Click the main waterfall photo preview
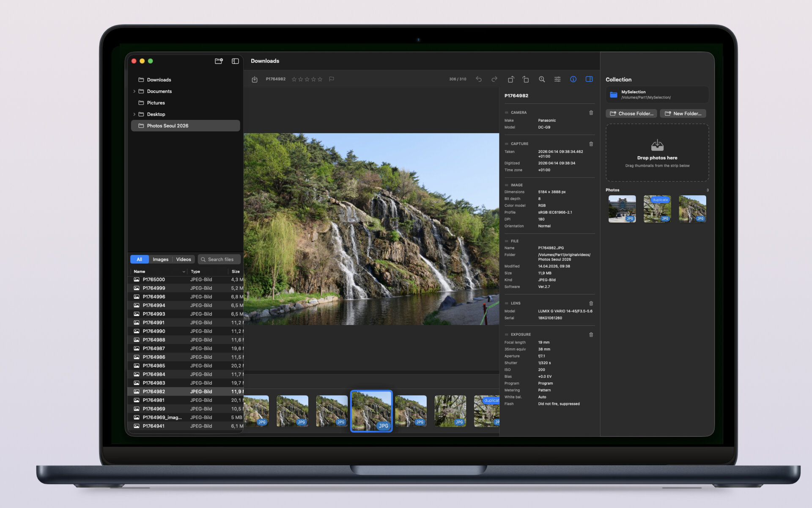The image size is (812, 508). (371, 229)
